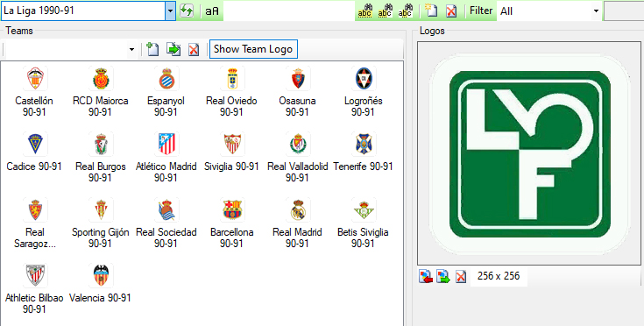Select the Cadice 90-91 crest
644x326 pixels.
[34, 144]
